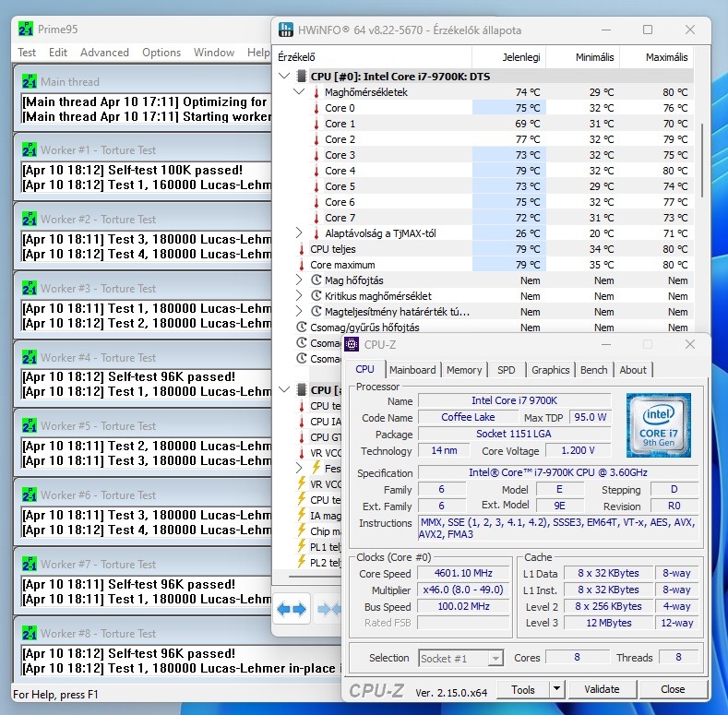
Task: Open the Window menu in Prime95
Action: 214,53
